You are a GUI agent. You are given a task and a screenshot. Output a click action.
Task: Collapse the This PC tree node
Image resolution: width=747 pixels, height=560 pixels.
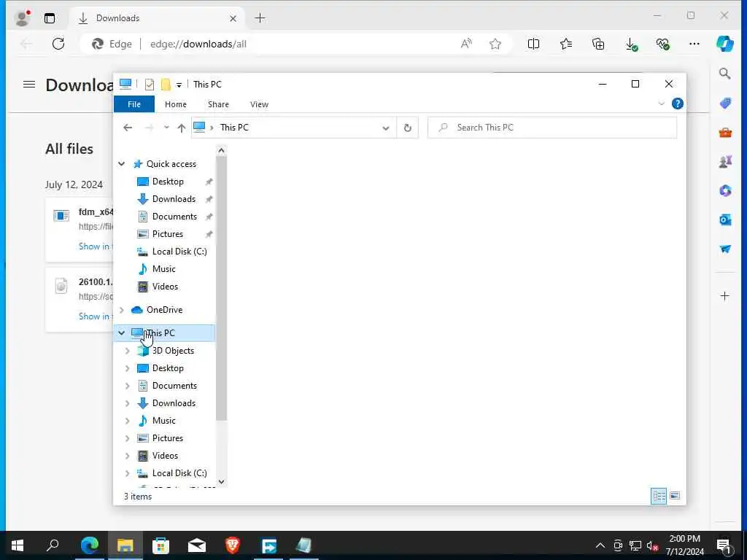point(122,332)
